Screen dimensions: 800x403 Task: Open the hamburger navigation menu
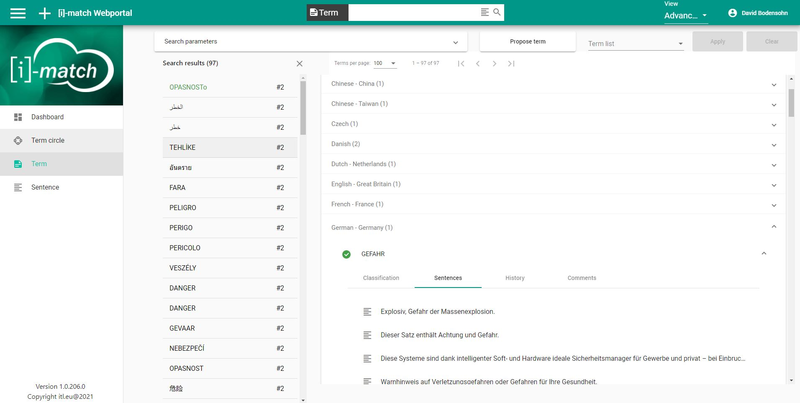tap(17, 13)
